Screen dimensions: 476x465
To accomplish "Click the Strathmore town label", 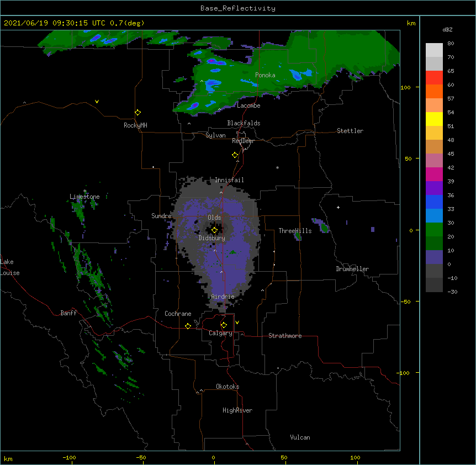I will pyautogui.click(x=285, y=336).
